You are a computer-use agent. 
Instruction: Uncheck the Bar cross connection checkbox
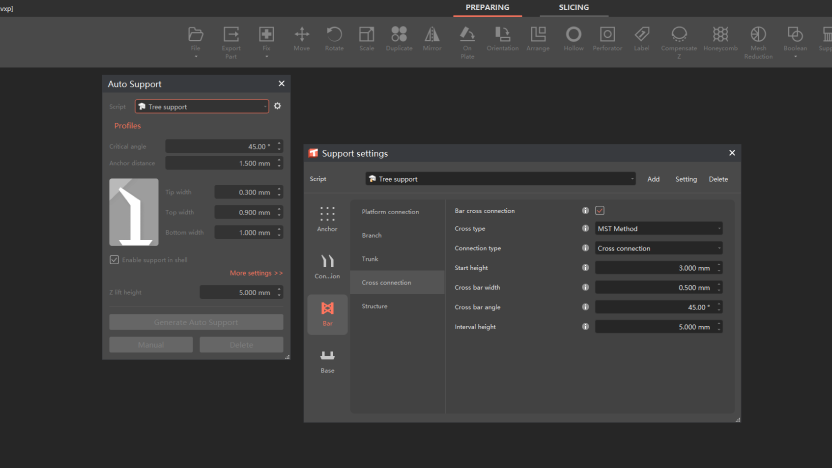600,211
